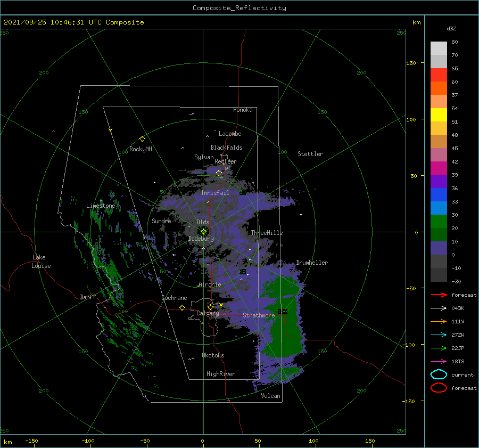Click the Stettler city label

310,154
